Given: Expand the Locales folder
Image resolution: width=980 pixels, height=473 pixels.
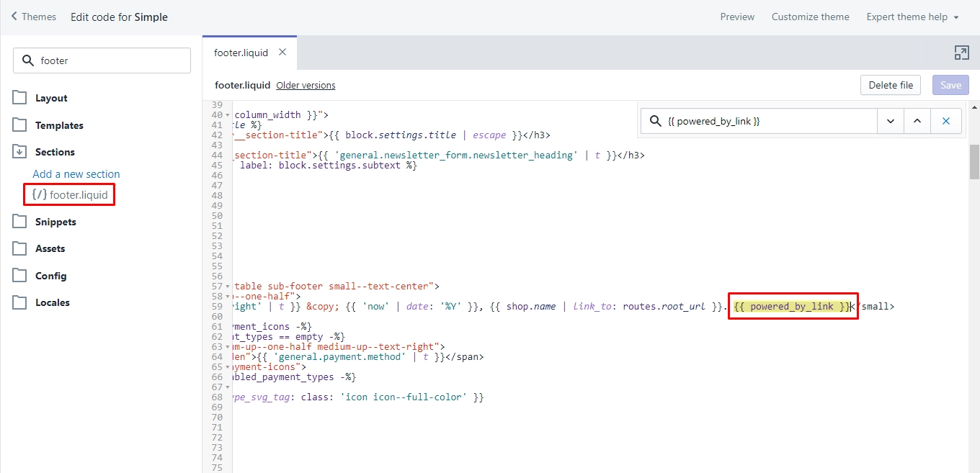Looking at the screenshot, I should [x=52, y=302].
